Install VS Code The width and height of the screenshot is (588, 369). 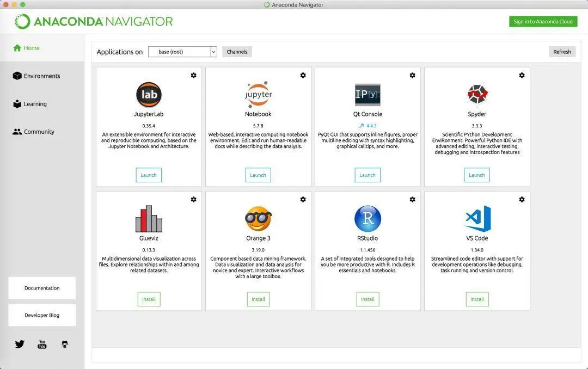(x=477, y=299)
